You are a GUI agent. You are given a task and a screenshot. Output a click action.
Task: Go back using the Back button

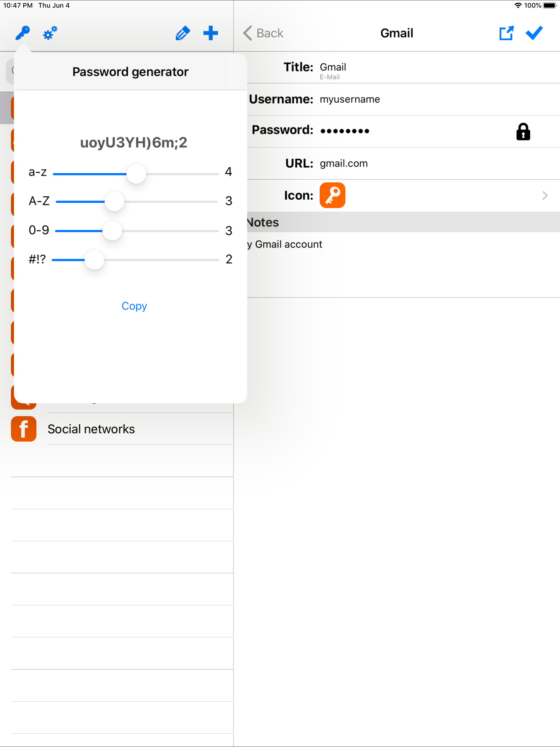click(263, 33)
